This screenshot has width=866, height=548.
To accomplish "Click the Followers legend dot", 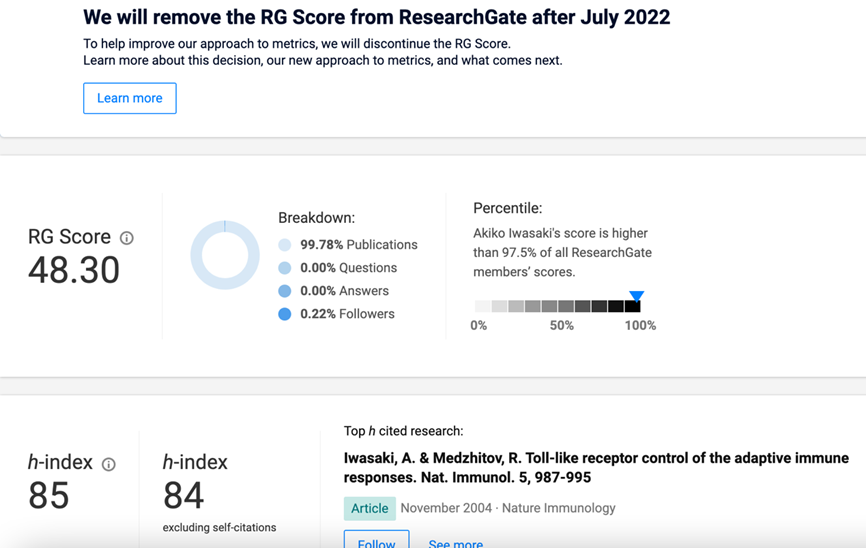I will click(x=284, y=314).
